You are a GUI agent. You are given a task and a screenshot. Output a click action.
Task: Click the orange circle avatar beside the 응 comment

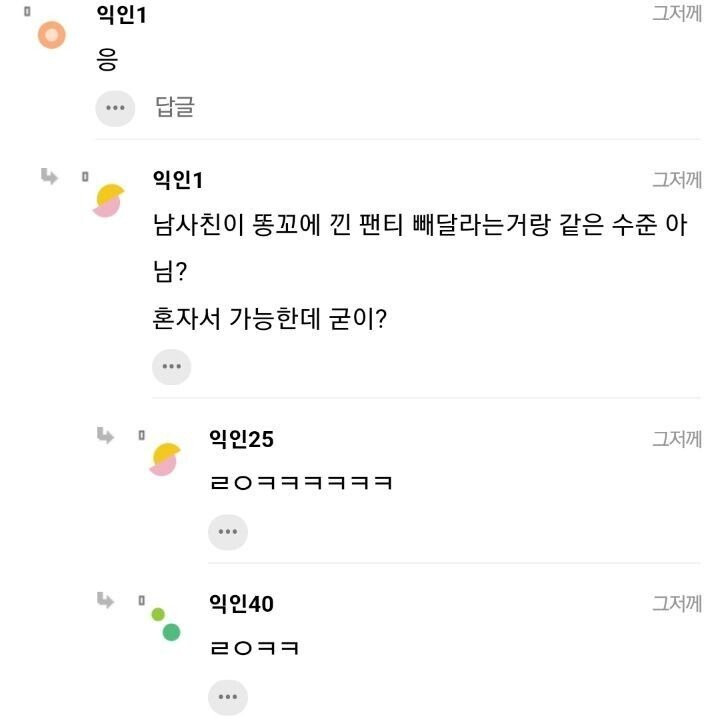click(50, 36)
